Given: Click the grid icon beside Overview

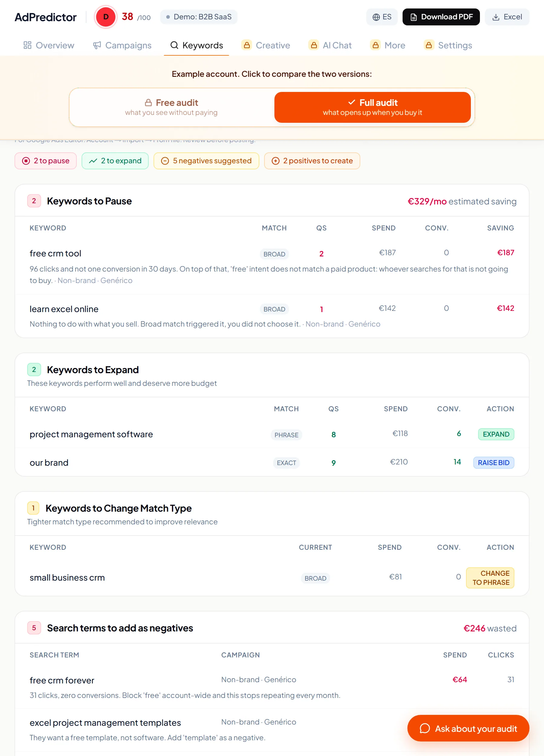Looking at the screenshot, I should (x=27, y=45).
